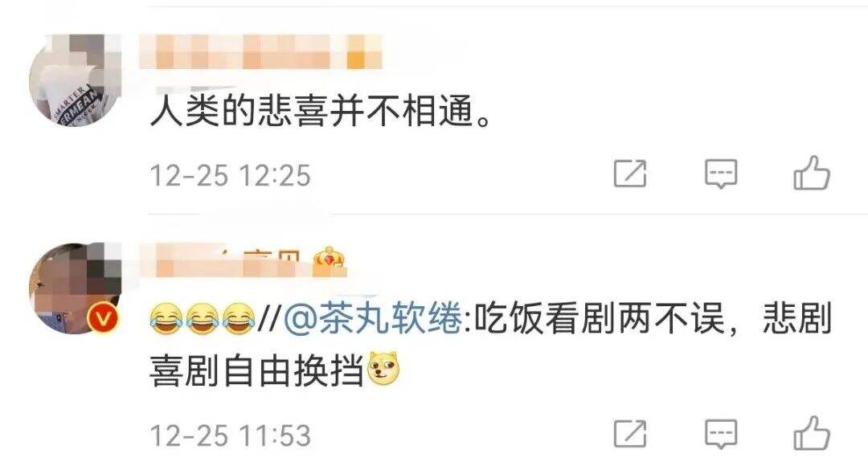
Task: Tap the leftmost tears-of-joy emoji
Action: 166,319
